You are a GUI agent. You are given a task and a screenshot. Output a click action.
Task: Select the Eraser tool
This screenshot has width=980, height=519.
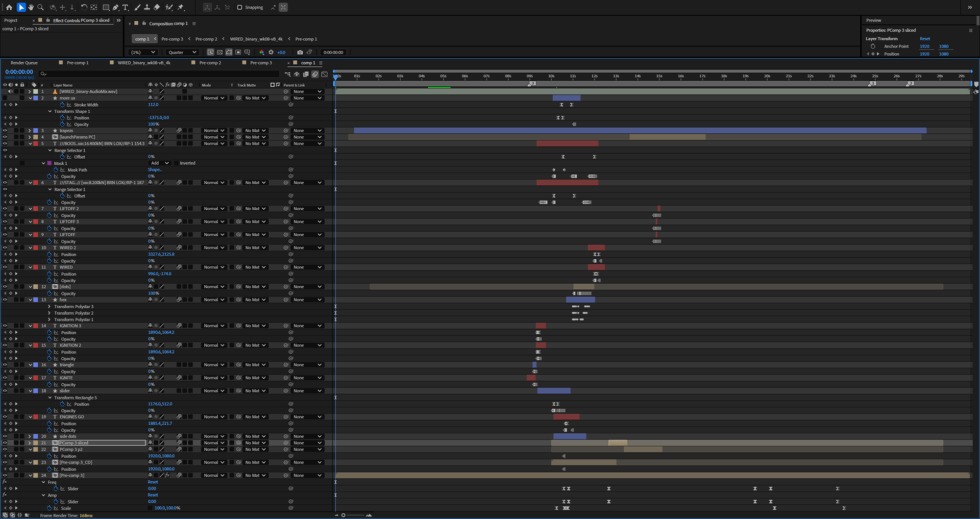pos(157,7)
